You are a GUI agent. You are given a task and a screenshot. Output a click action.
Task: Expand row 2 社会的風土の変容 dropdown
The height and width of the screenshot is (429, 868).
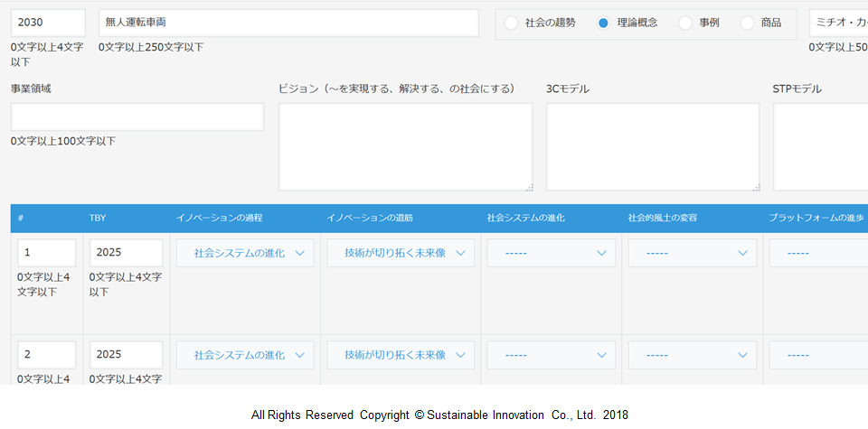click(692, 355)
